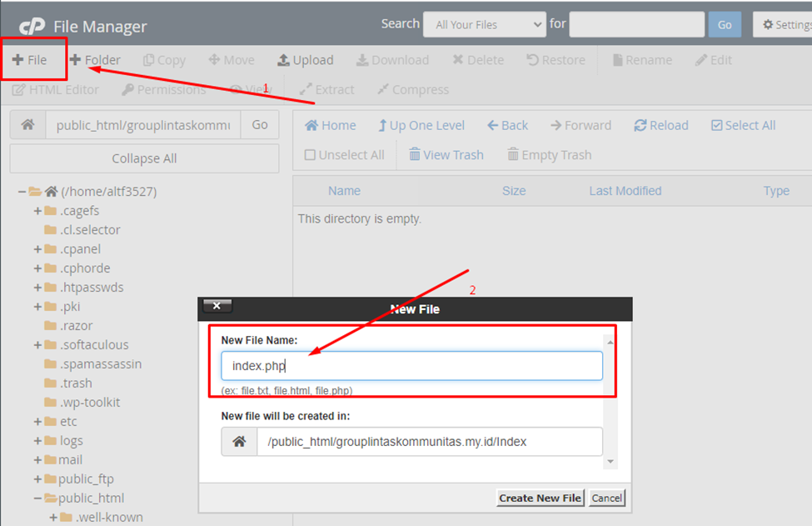Click the Restore toolbar button
This screenshot has width=812, height=526.
click(555, 60)
